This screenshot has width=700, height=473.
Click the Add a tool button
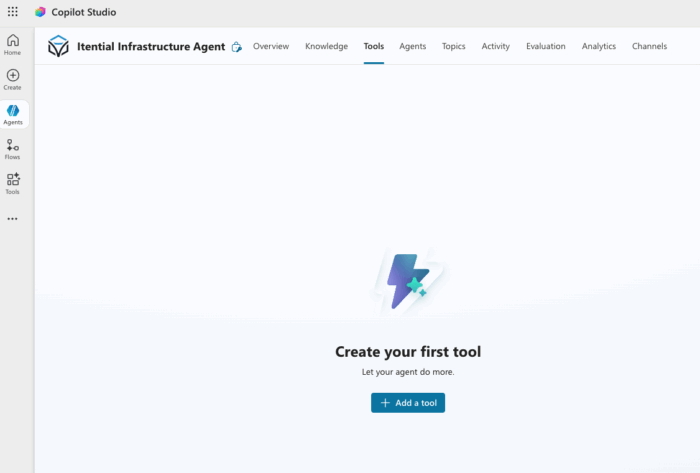408,403
